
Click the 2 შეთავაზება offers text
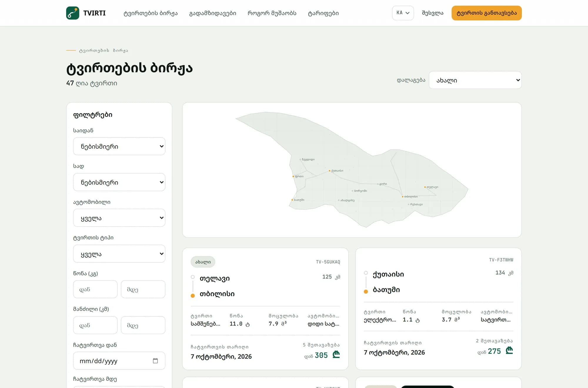click(495, 341)
